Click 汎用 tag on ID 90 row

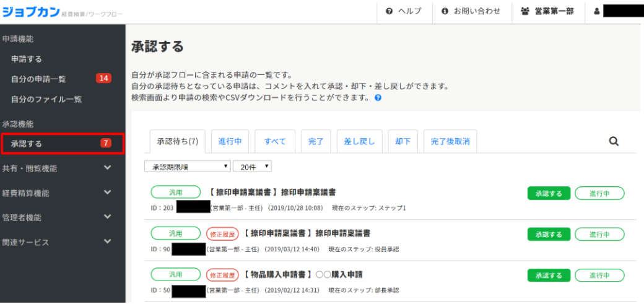[x=175, y=233]
